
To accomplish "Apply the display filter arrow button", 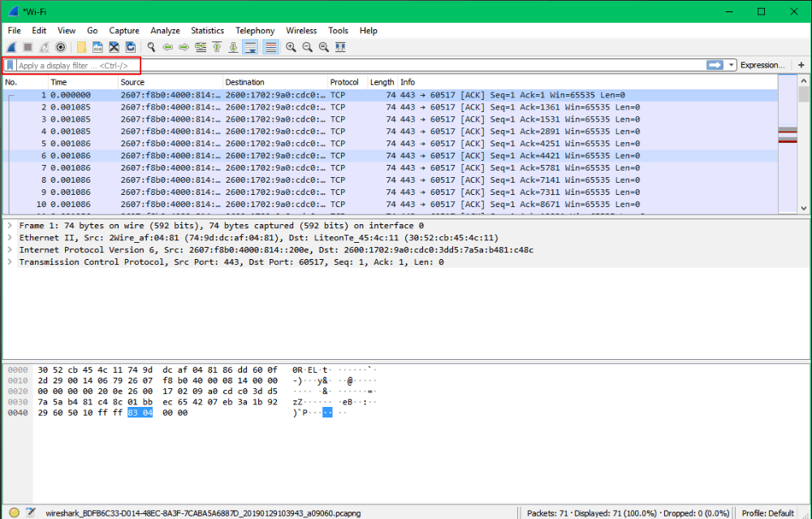I will point(715,65).
